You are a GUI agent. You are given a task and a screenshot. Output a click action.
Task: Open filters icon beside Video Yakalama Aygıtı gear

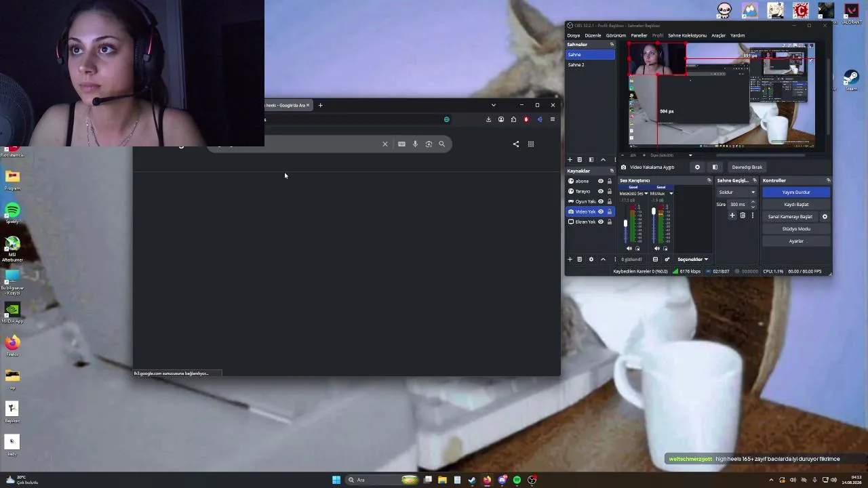coord(715,167)
